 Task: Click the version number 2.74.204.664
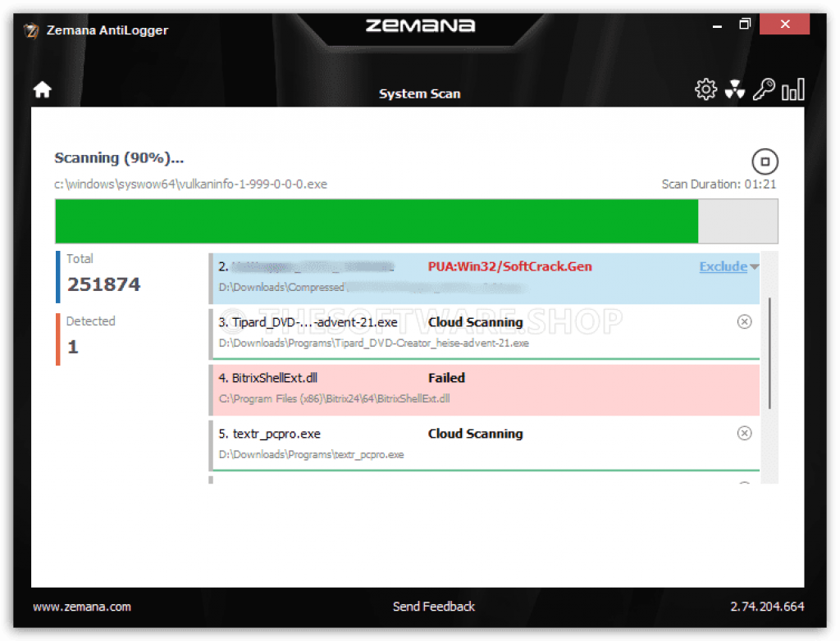pos(767,607)
